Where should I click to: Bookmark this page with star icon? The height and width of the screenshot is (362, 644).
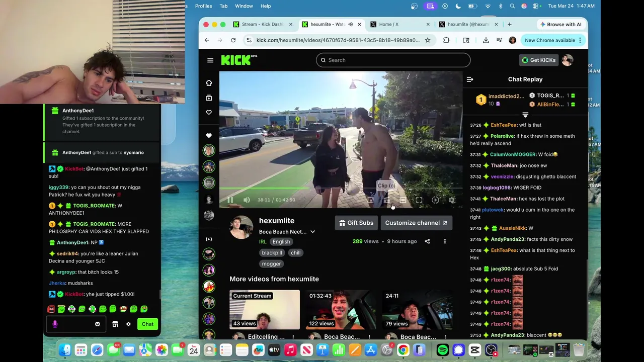tap(428, 40)
